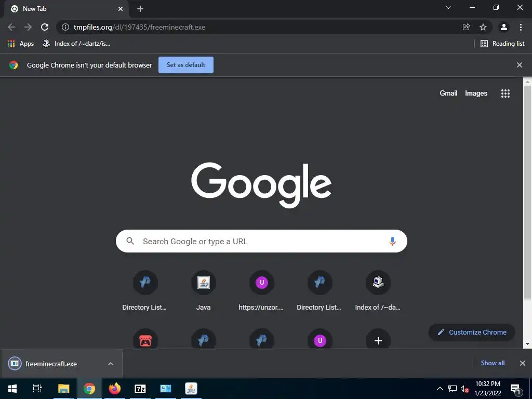Open Task View on the taskbar

tap(37, 389)
